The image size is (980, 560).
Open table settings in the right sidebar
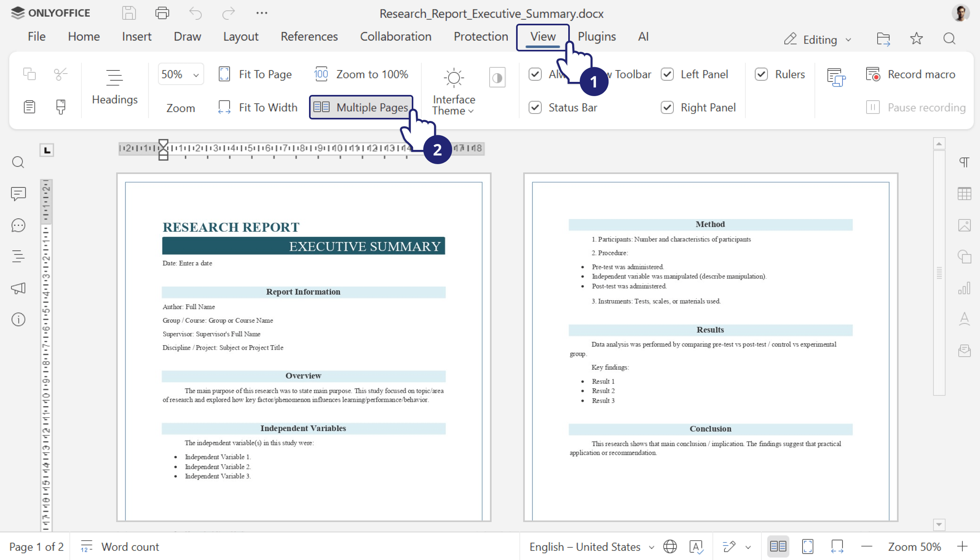pyautogui.click(x=965, y=193)
